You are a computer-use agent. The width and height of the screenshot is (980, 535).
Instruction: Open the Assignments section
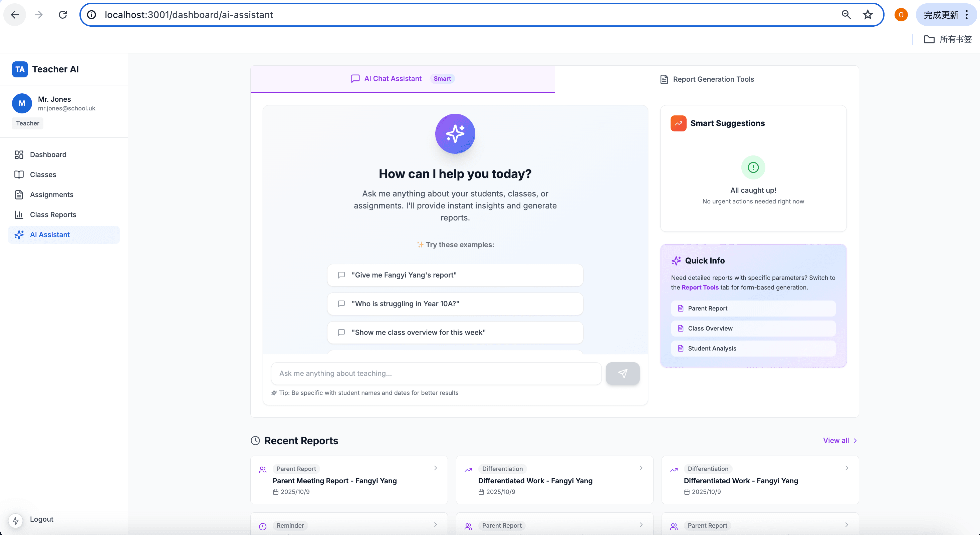click(51, 194)
